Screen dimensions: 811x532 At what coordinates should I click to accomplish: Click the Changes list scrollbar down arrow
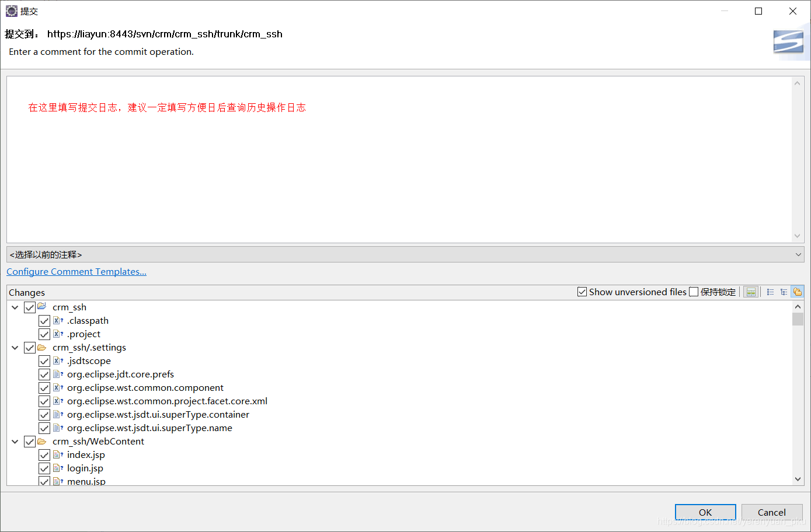coord(798,479)
